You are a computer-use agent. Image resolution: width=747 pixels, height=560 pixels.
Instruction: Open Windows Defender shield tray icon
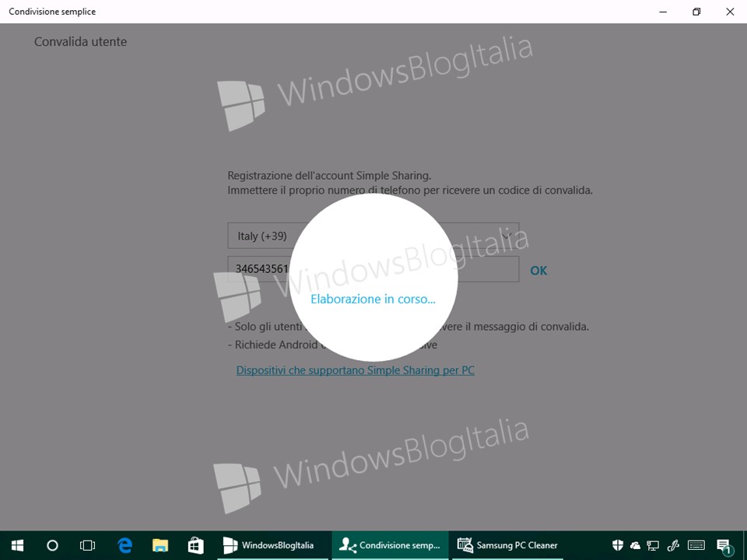pyautogui.click(x=618, y=545)
